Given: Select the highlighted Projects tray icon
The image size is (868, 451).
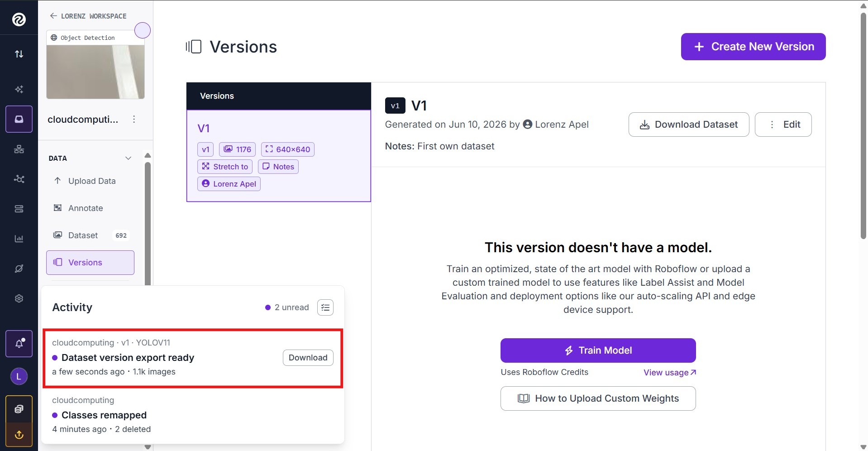Looking at the screenshot, I should [19, 119].
